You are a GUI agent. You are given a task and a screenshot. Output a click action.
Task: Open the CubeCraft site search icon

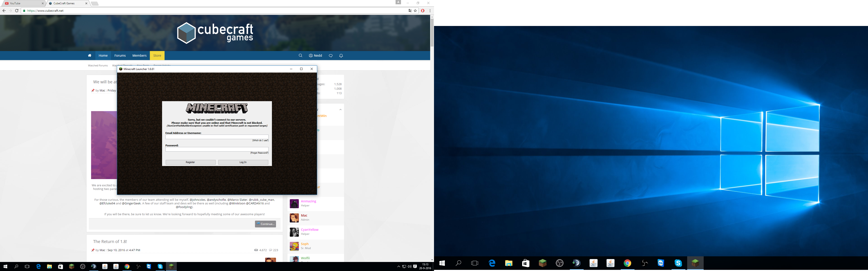[x=300, y=56]
